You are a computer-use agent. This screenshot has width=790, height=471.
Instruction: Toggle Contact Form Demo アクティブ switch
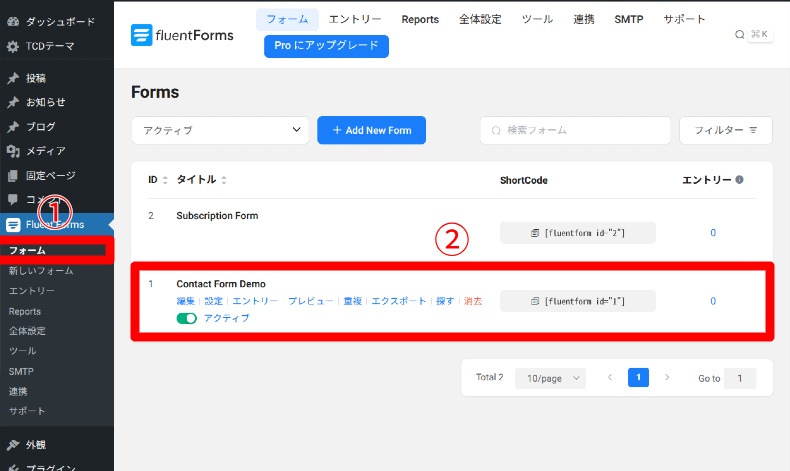[x=186, y=318]
